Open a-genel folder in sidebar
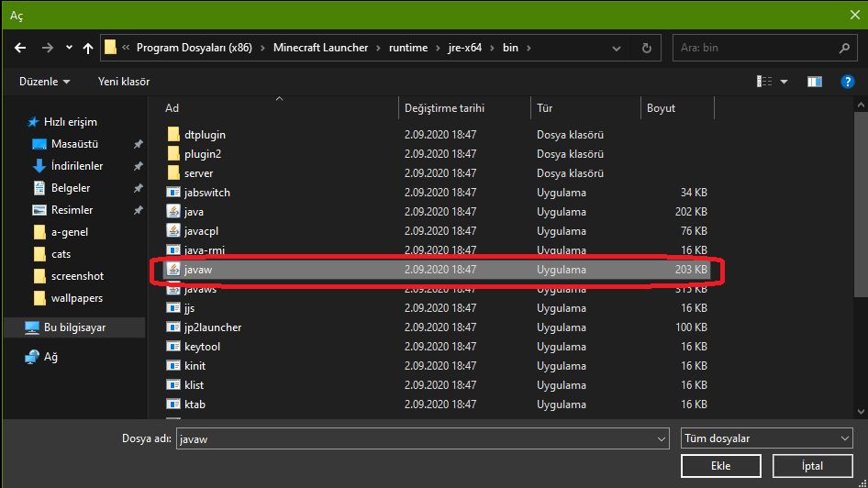This screenshot has width=868, height=488. point(69,232)
